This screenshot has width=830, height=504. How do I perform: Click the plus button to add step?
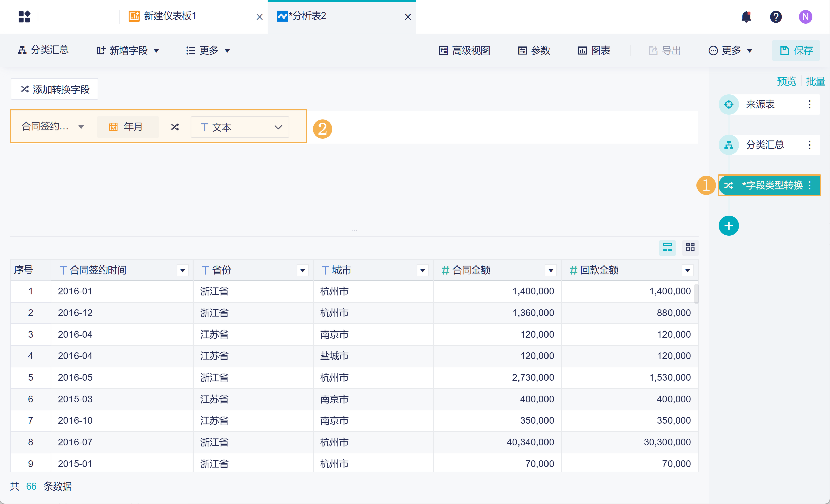[x=729, y=226]
